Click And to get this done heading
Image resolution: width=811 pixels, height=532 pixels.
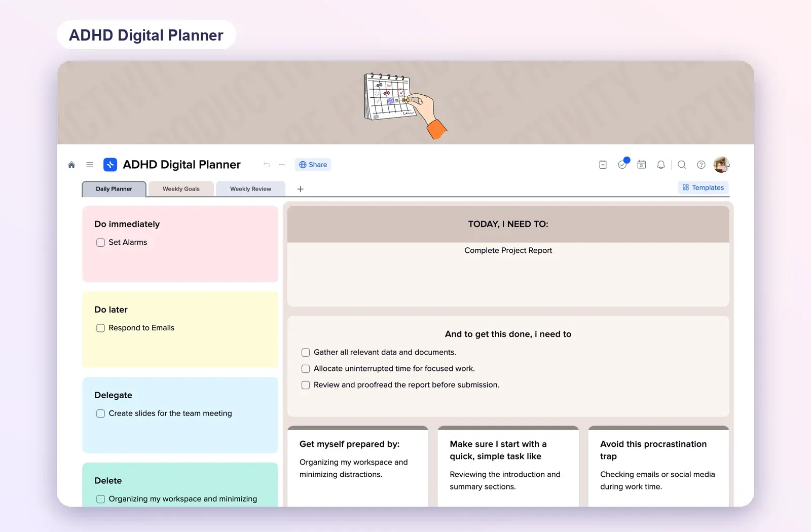point(508,334)
